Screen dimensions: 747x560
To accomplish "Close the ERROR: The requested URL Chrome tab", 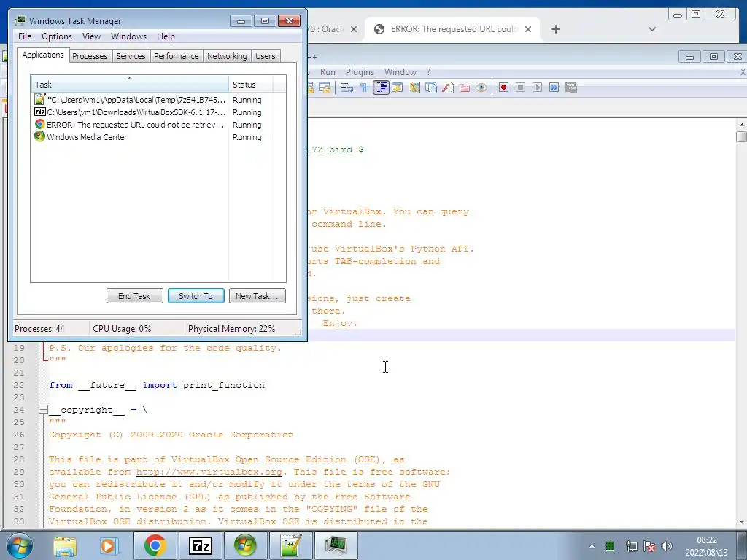I will pyautogui.click(x=528, y=29).
